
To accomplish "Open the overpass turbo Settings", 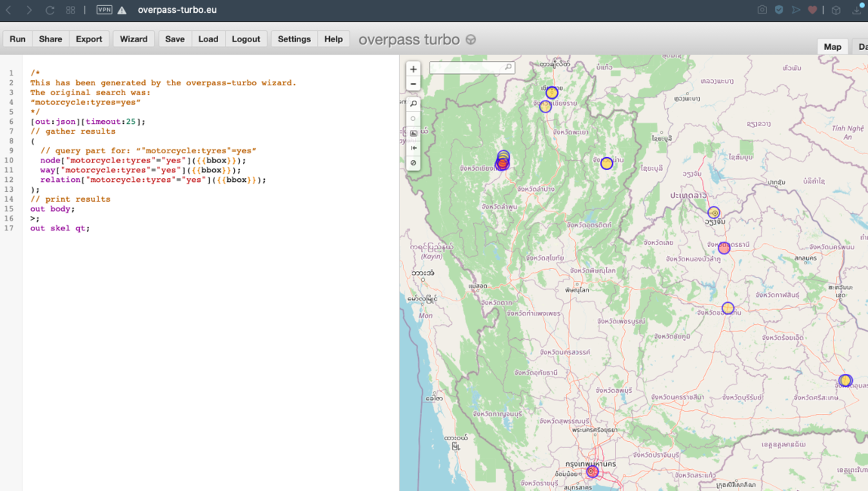I will pyautogui.click(x=294, y=39).
